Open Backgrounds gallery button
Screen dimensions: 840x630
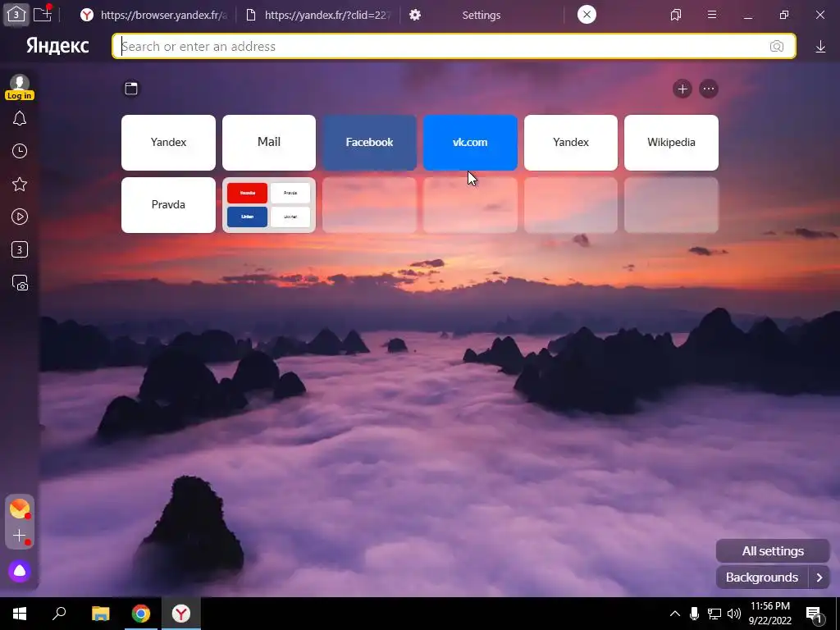point(761,577)
